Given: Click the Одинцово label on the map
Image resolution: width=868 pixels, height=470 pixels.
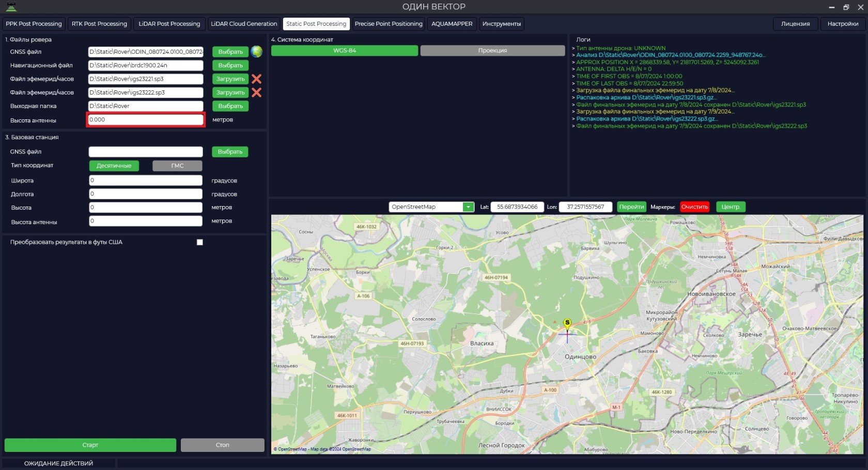Looking at the screenshot, I should pyautogui.click(x=580, y=357).
